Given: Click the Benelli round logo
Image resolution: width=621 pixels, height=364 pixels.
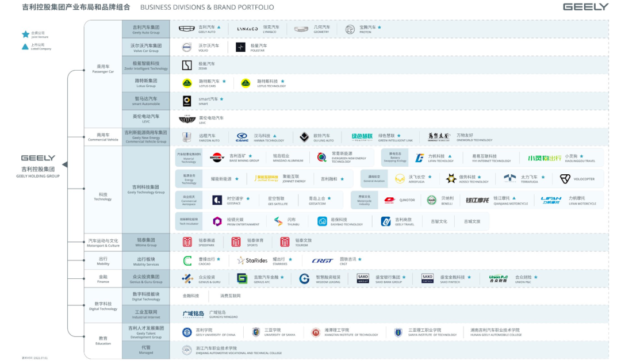Looking at the screenshot, I should pos(432,200).
